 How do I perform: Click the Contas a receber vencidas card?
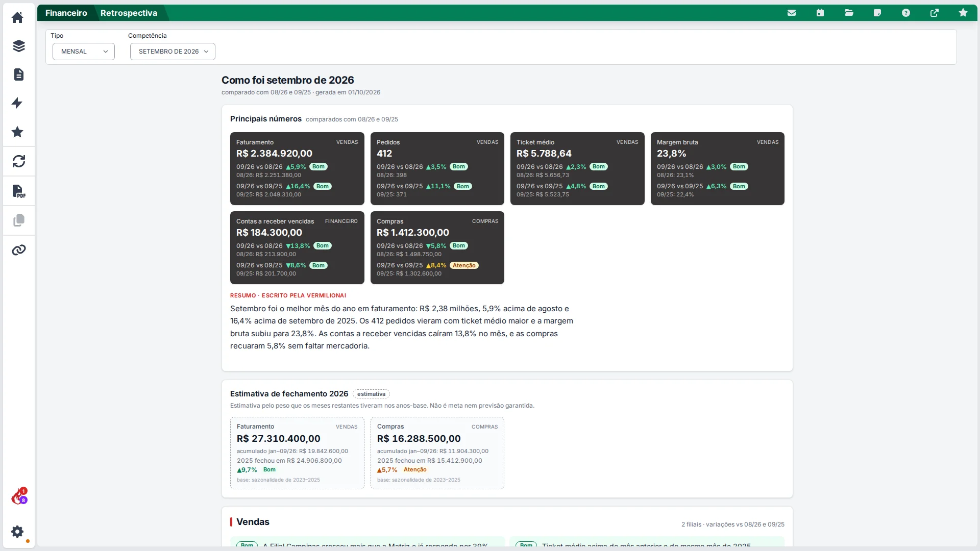tap(297, 248)
